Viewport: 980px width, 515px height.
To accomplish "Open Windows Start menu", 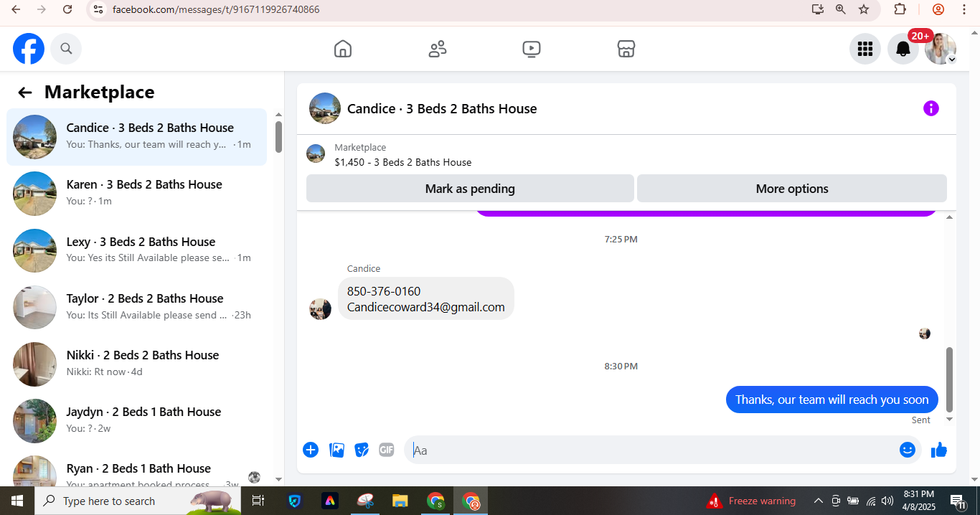I will [x=17, y=501].
